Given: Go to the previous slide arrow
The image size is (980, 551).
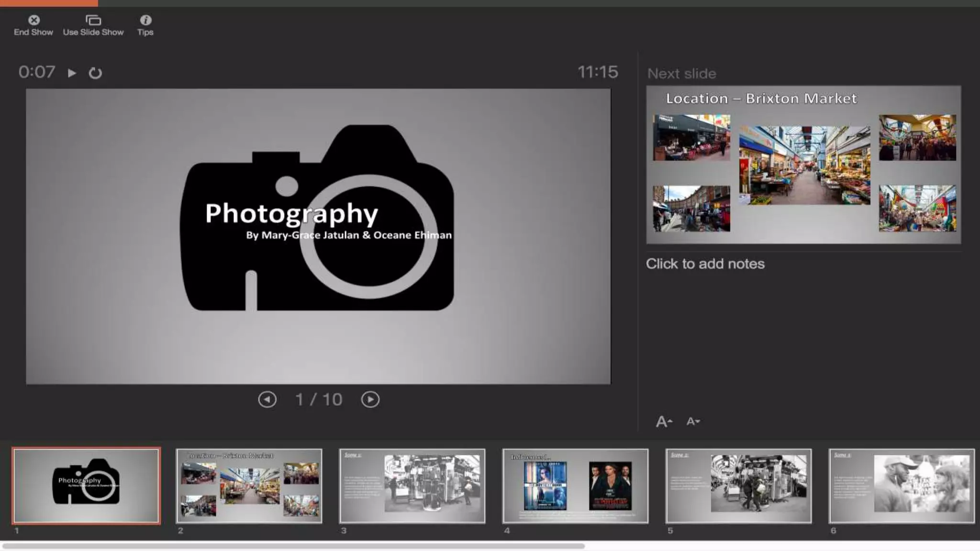Looking at the screenshot, I should pyautogui.click(x=267, y=399).
